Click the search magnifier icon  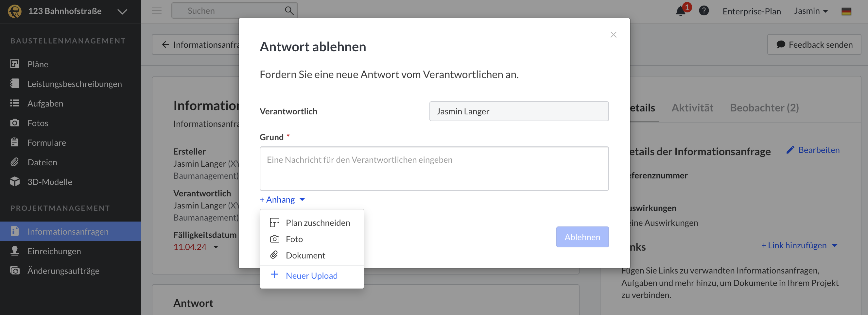[x=289, y=11]
